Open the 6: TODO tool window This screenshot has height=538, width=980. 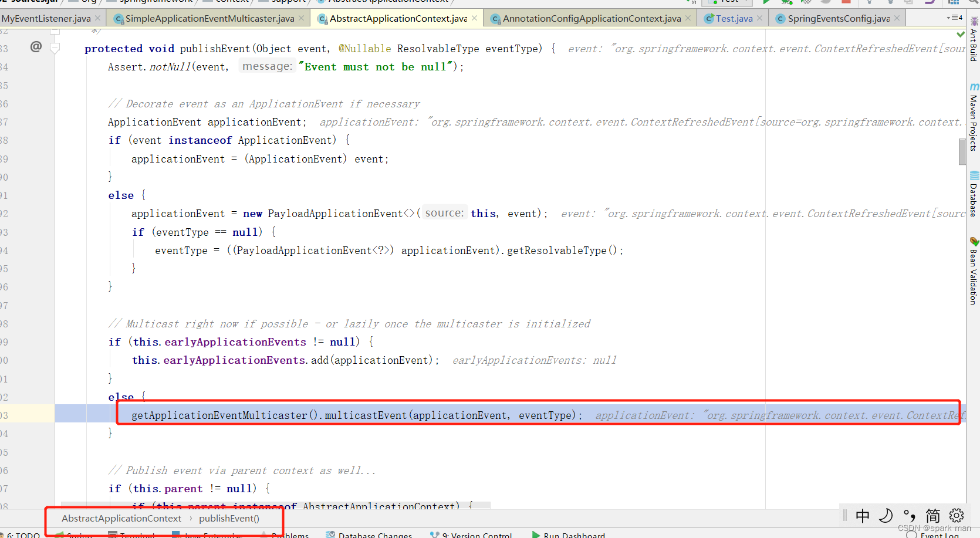[22, 535]
